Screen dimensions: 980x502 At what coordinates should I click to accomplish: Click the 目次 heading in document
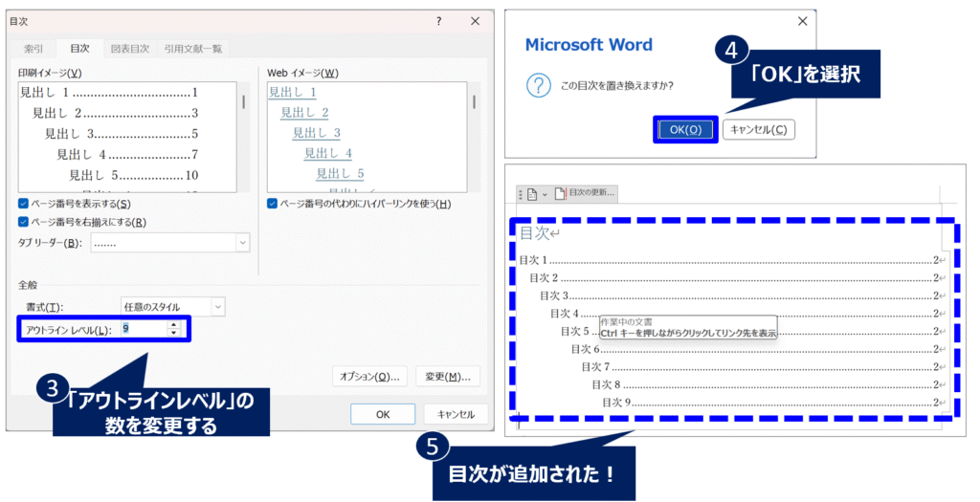pos(535,233)
